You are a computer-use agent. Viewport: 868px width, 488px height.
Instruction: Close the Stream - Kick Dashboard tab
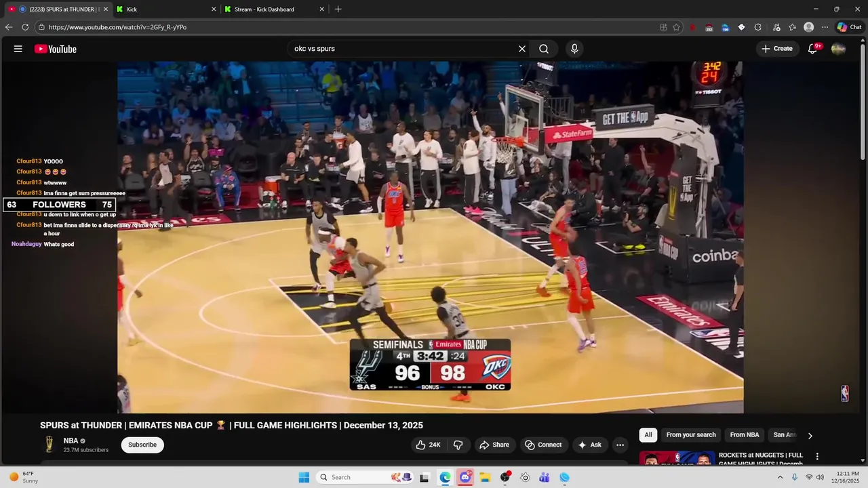point(322,9)
